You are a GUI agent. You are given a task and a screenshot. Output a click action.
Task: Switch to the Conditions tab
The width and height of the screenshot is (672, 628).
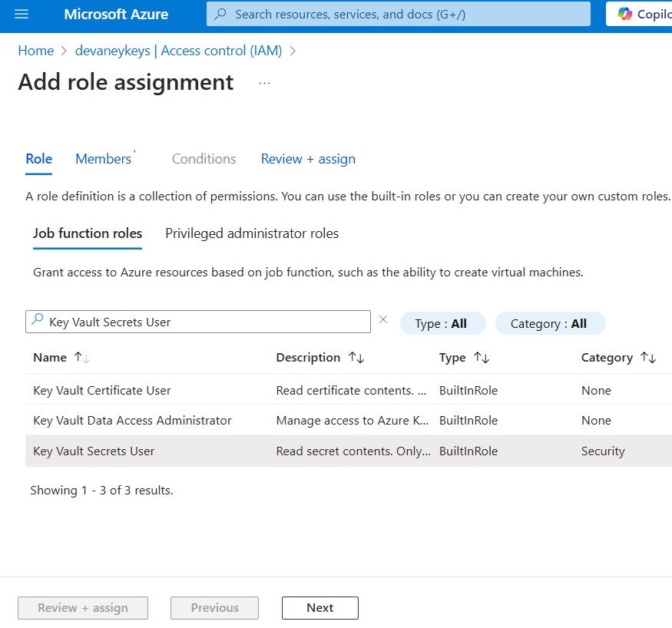204,159
